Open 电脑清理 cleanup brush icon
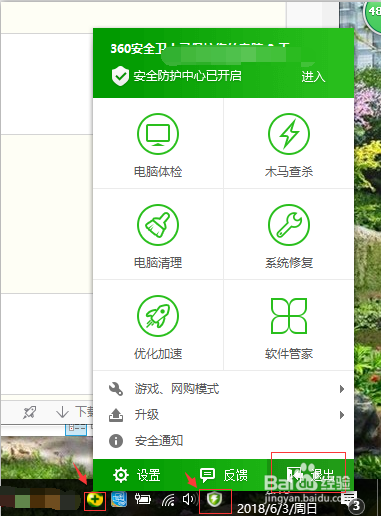The image size is (381, 516). point(158,225)
